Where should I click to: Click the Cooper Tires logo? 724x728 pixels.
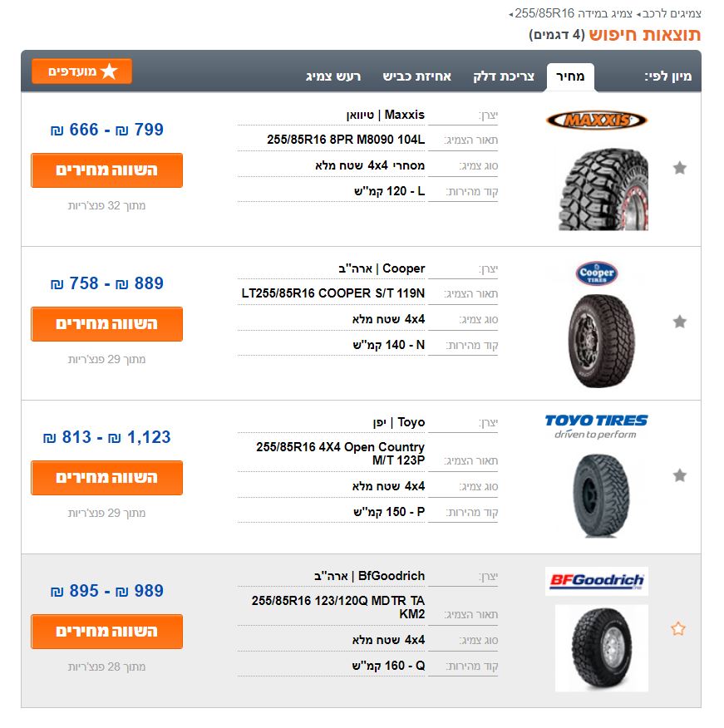[596, 273]
